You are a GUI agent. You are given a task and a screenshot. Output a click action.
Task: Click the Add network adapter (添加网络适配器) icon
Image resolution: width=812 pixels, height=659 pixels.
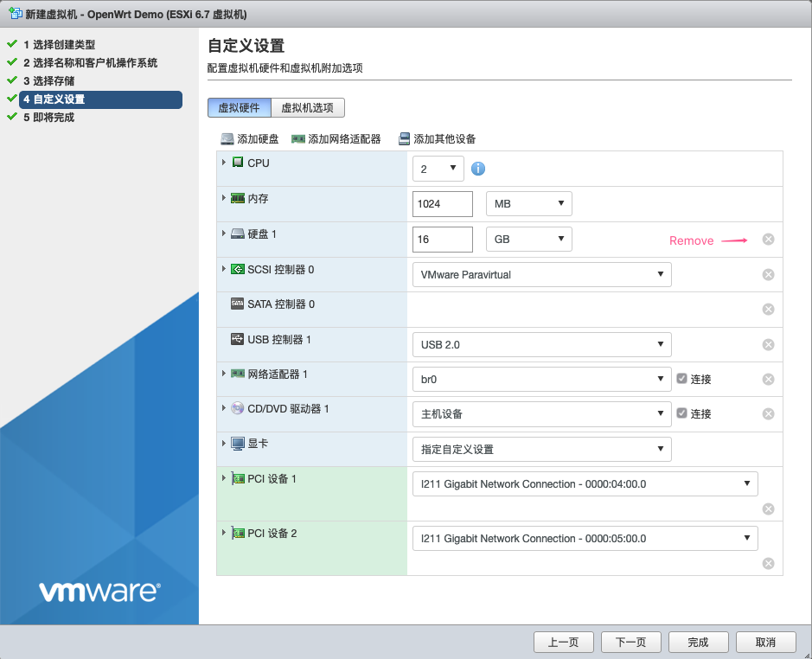click(x=298, y=139)
